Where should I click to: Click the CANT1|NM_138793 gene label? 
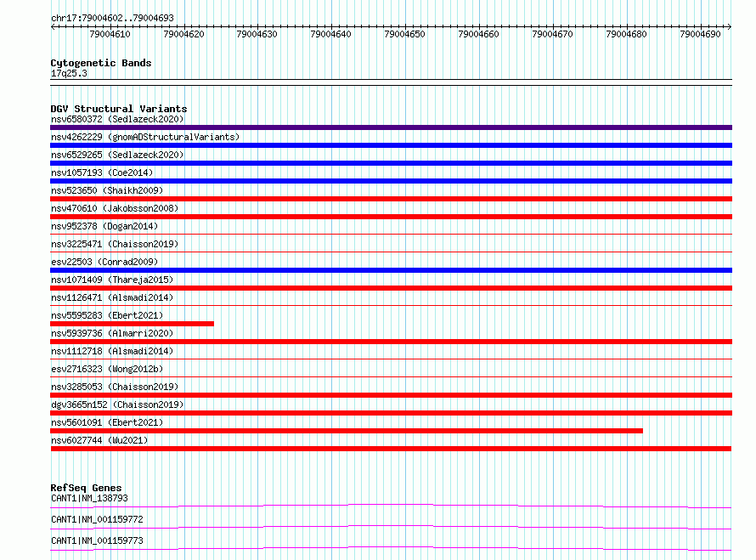click(x=89, y=498)
